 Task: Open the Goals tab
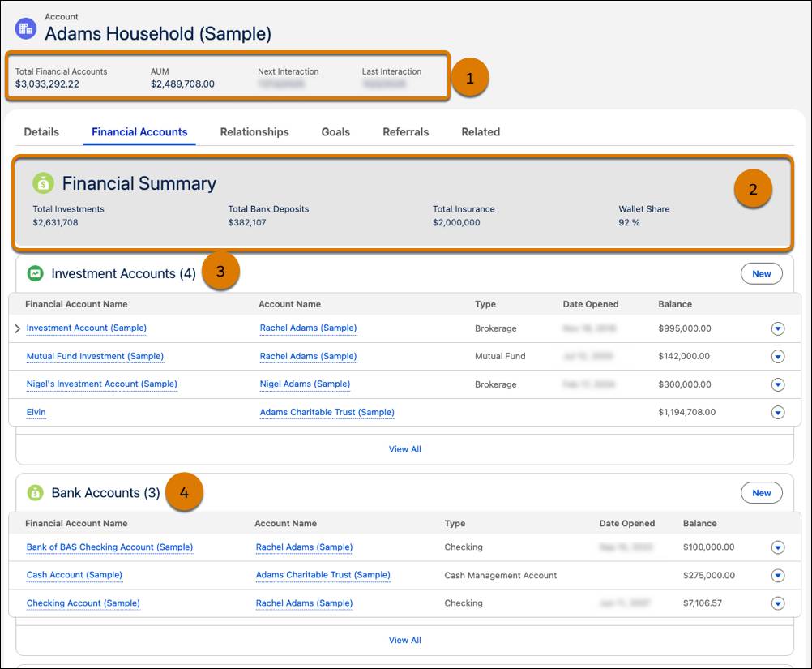335,131
